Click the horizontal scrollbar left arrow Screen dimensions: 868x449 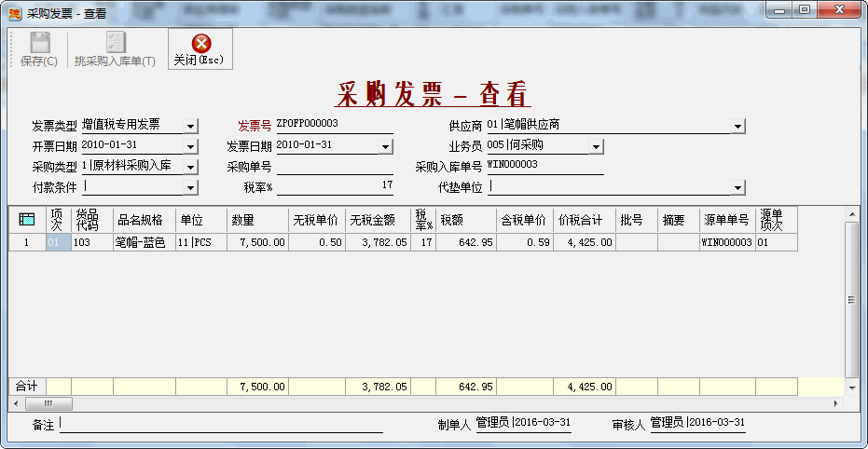[x=14, y=403]
